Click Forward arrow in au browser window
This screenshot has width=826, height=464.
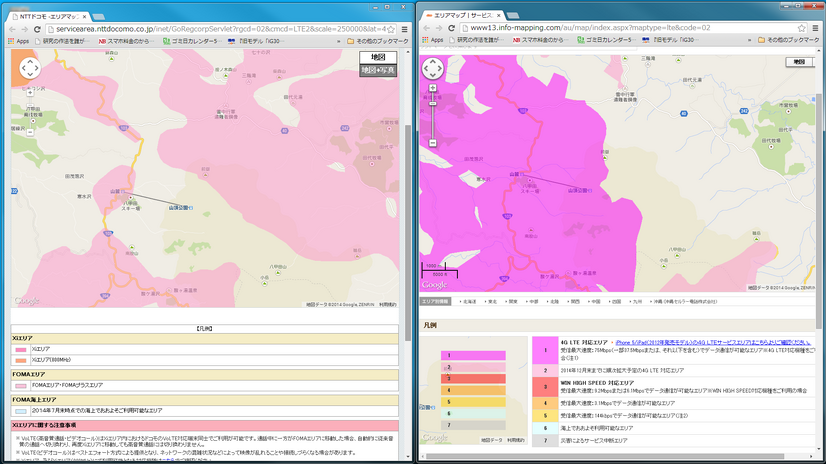coord(438,28)
